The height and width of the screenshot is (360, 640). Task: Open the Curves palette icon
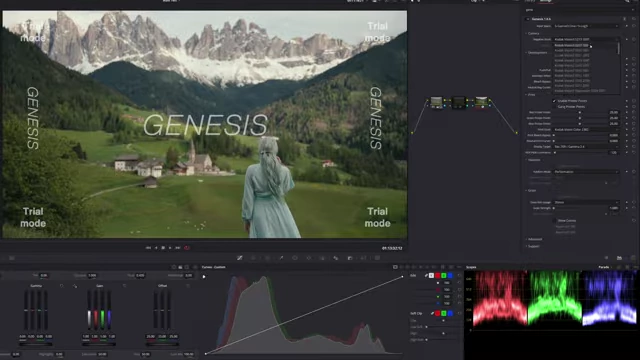tap(240, 258)
